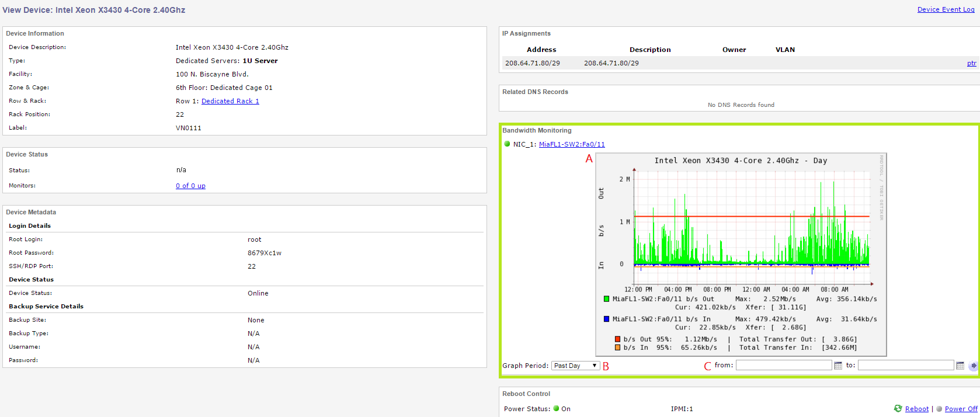Click the blue b/s In legend swatch
Image resolution: width=980 pixels, height=417 pixels.
606,319
